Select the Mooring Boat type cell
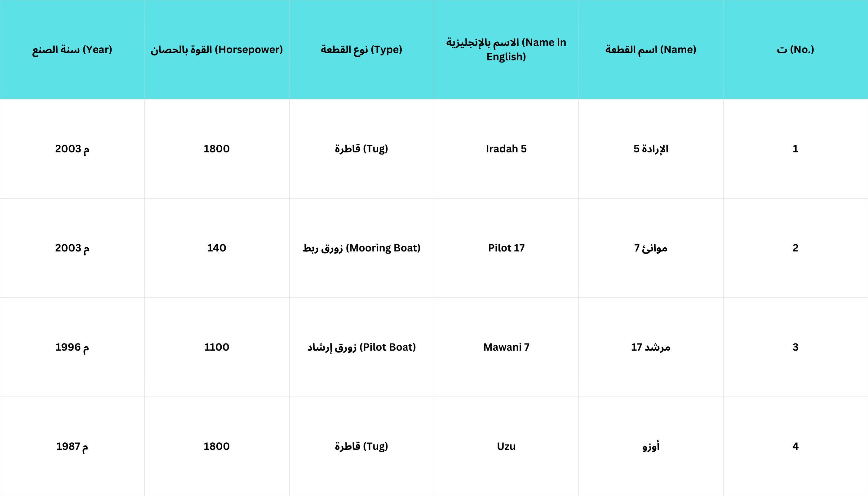Viewport: 868px width, 496px height. [361, 248]
